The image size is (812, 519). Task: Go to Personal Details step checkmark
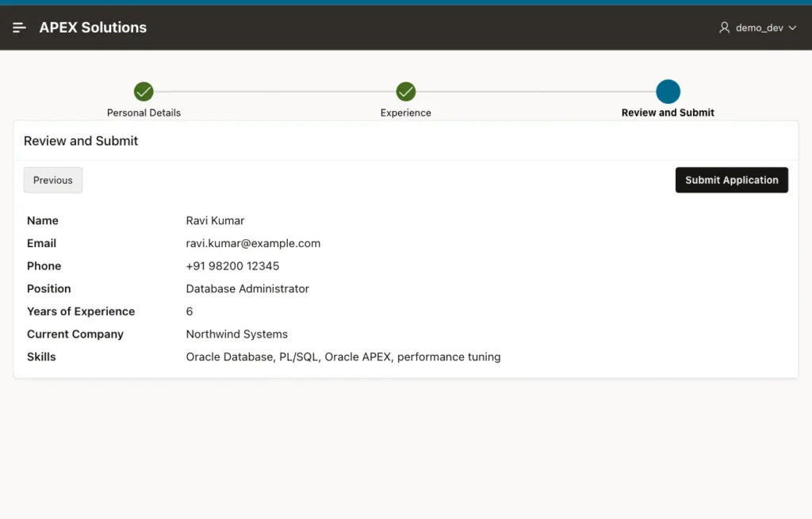[144, 92]
